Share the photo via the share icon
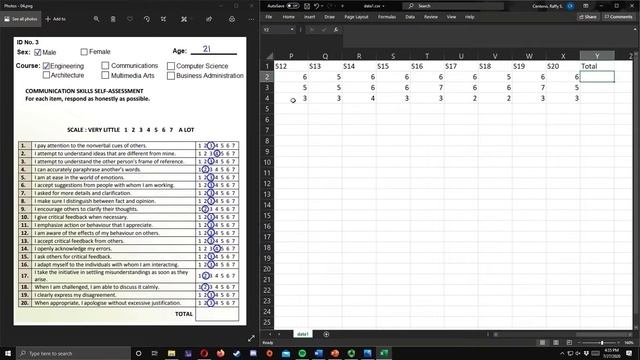 [x=209, y=19]
